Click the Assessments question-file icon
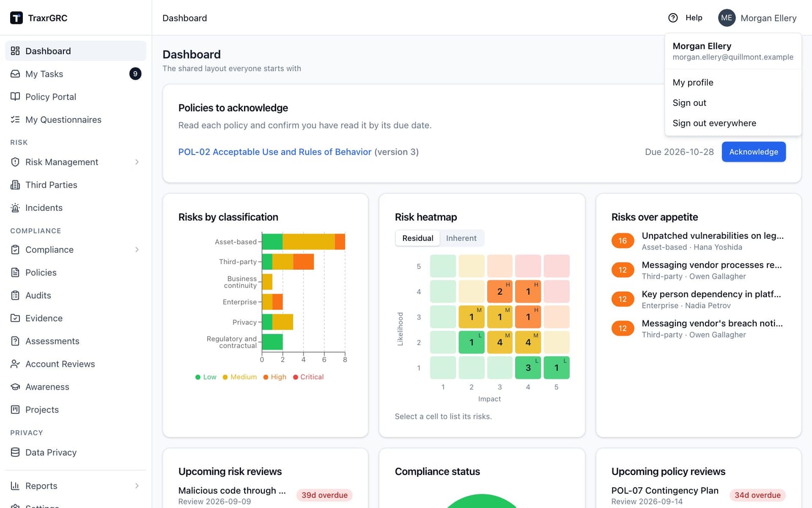 15,341
